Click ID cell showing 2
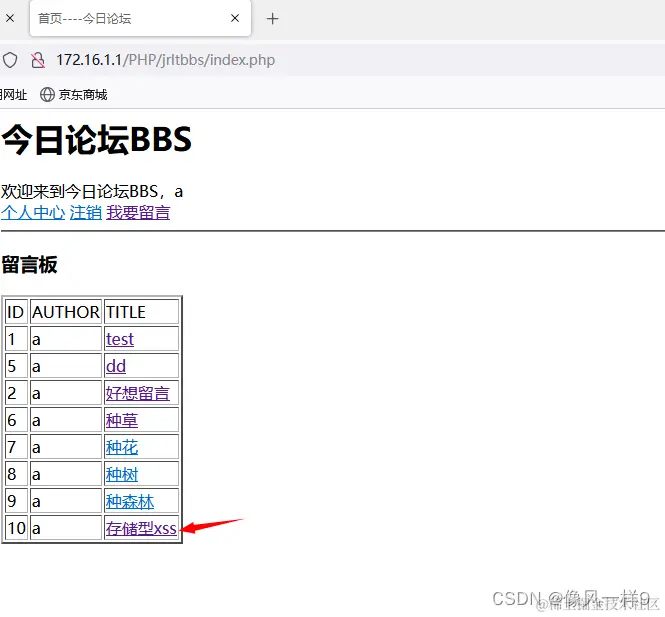665x617 pixels. 17,393
